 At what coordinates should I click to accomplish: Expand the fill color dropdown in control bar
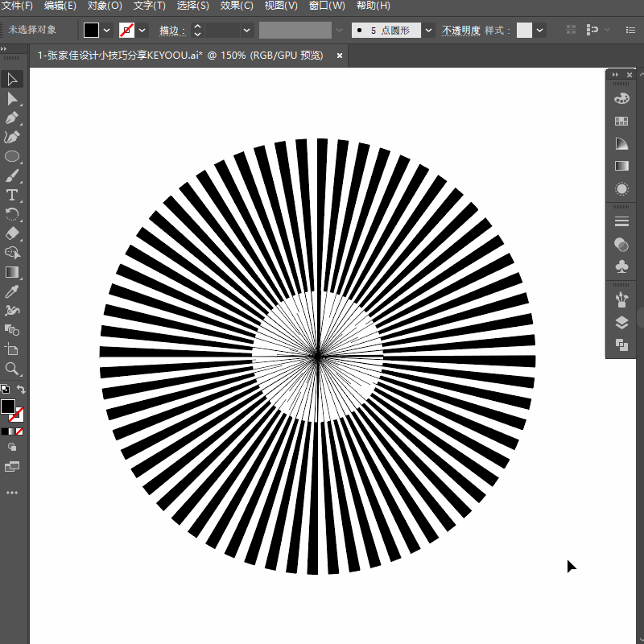tap(107, 30)
